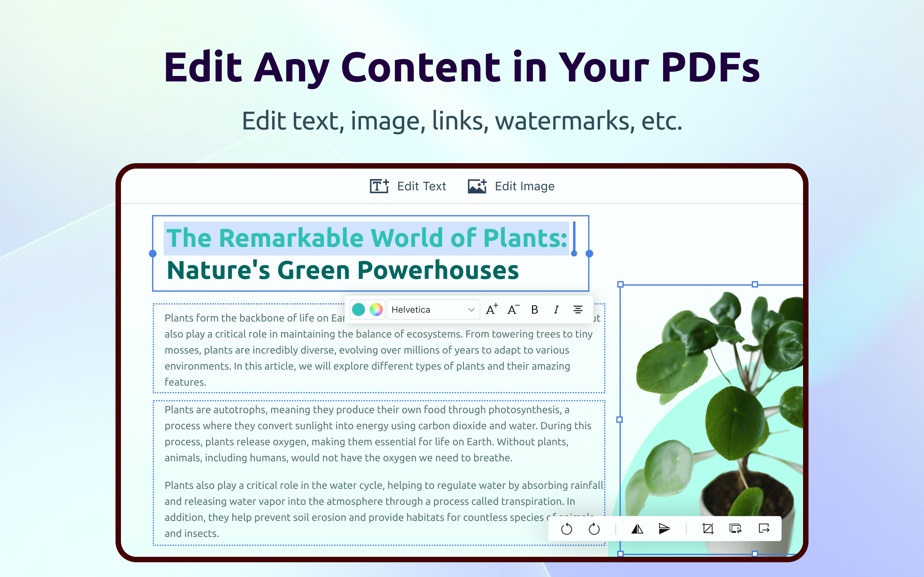This screenshot has width=924, height=577.
Task: Open the rainbow custom color picker
Action: point(376,309)
